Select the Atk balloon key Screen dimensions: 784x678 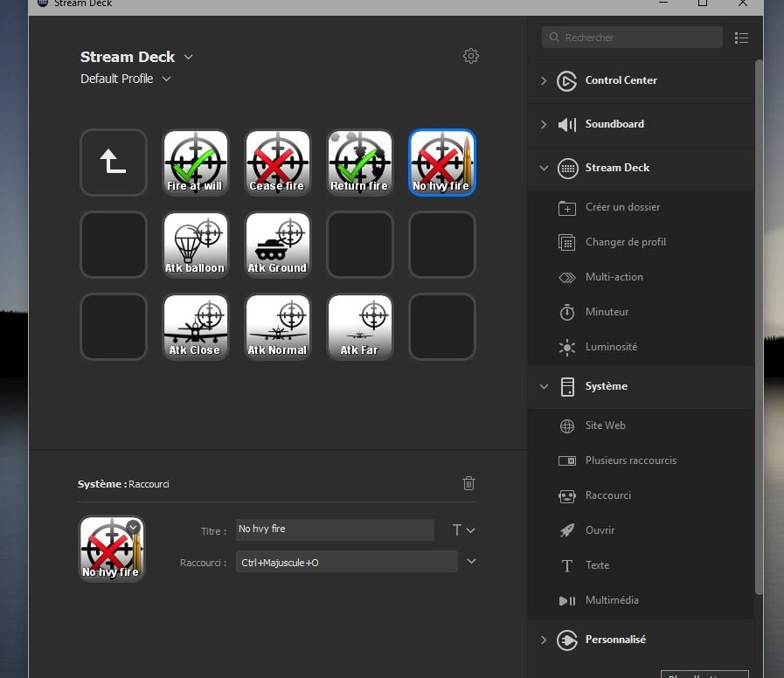(196, 245)
